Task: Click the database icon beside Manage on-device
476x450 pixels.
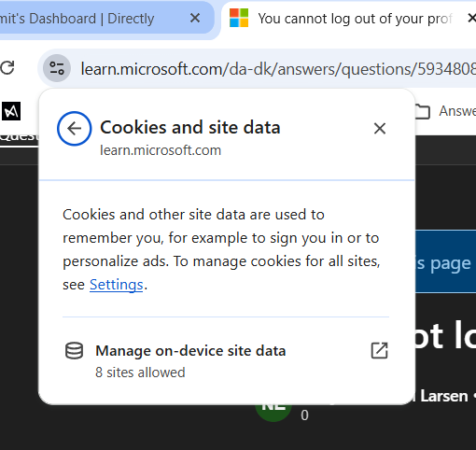Action: point(74,351)
